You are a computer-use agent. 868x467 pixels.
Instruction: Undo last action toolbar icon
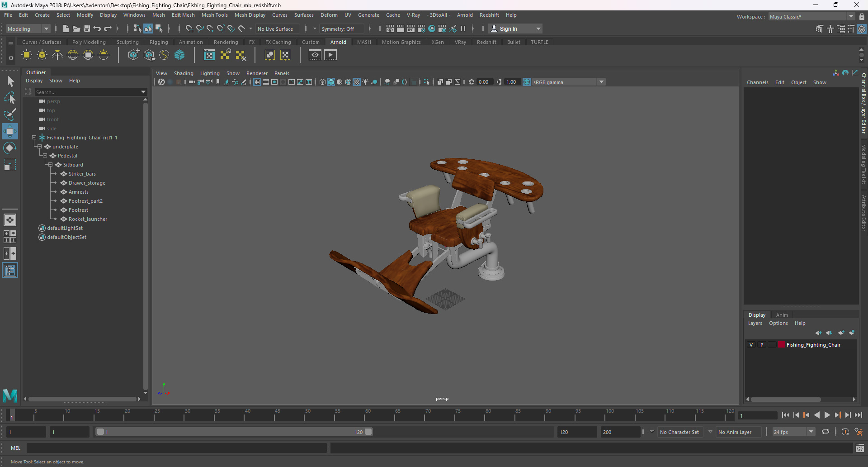coord(97,29)
